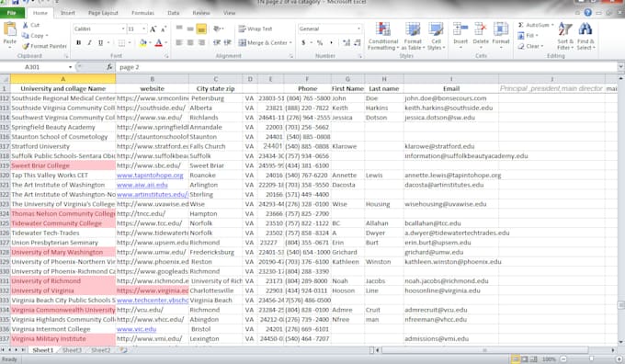
Task: Open Format as Table gallery
Action: 413,36
